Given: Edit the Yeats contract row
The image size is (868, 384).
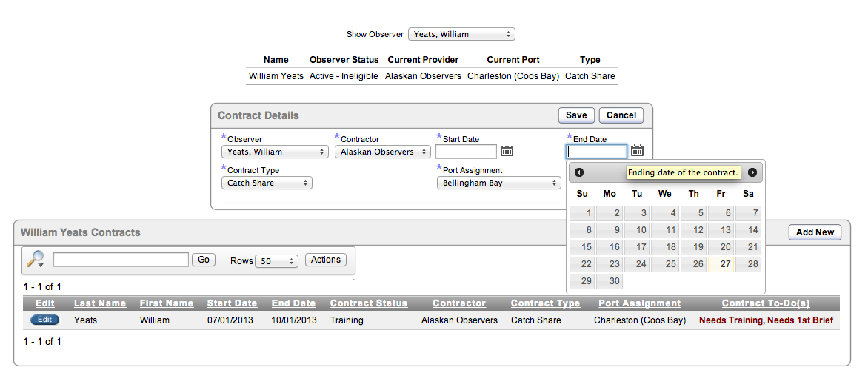Looking at the screenshot, I should [x=44, y=320].
